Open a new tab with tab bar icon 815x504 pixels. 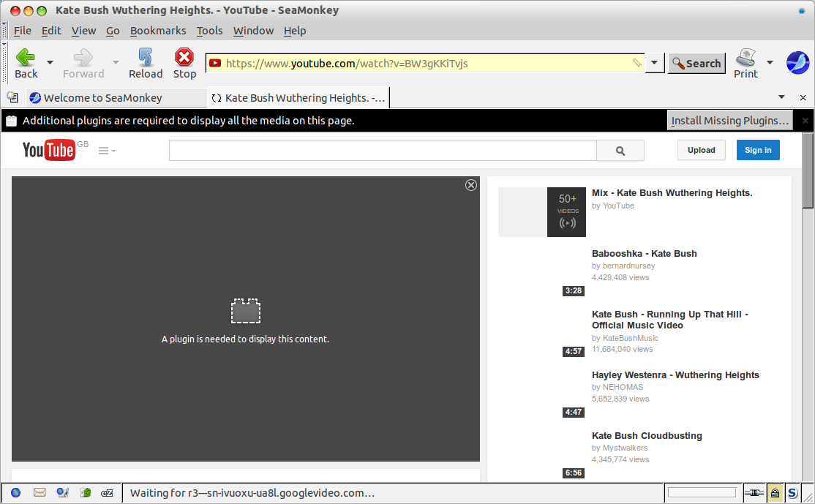pyautogui.click(x=12, y=97)
